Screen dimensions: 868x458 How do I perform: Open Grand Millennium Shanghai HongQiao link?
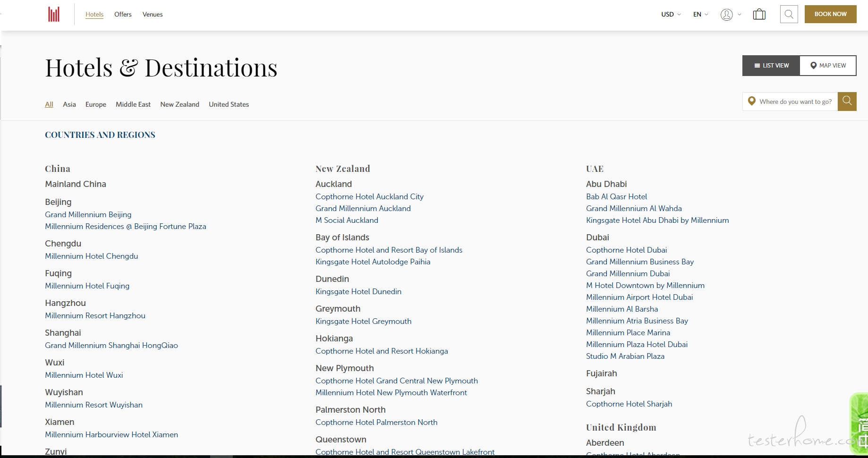point(111,345)
